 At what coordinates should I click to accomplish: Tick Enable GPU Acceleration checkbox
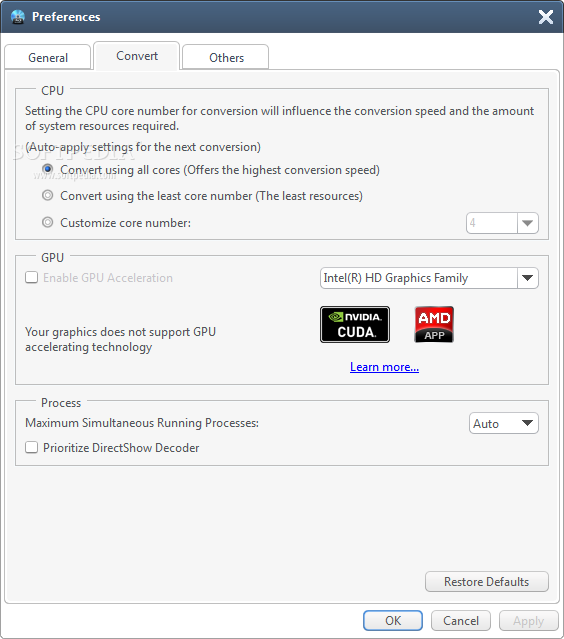pos(31,278)
